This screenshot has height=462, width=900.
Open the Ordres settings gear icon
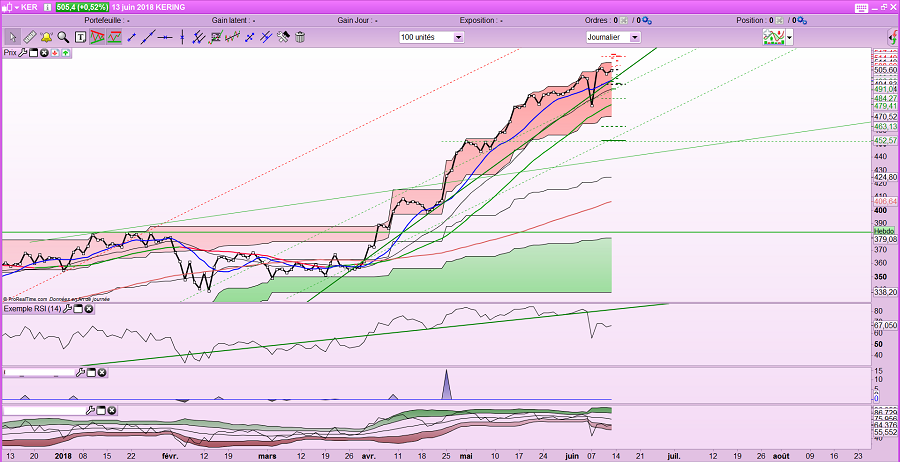pyautogui.click(x=646, y=21)
